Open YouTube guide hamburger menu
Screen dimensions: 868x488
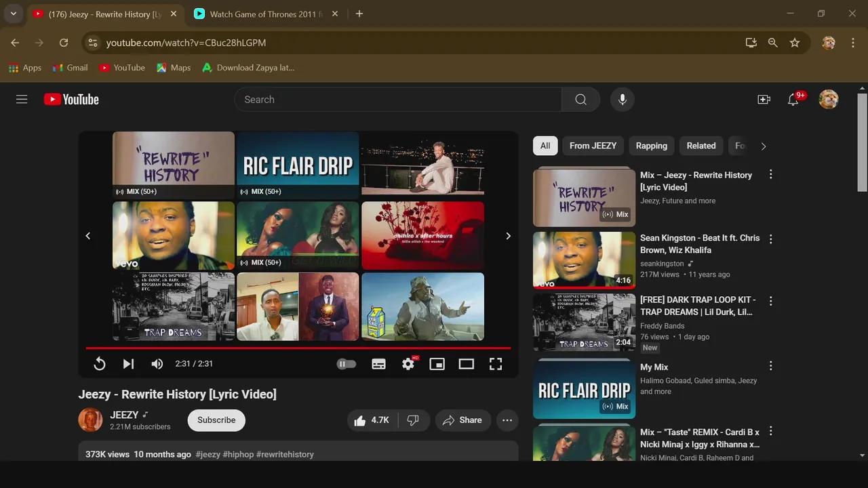(x=22, y=100)
